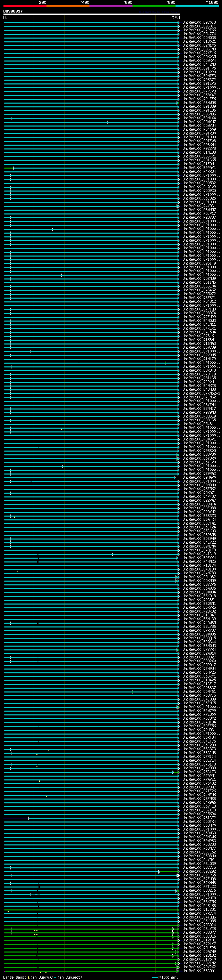The image size is (222, 980).
Task: Click the green ~80% identity legend segment
Action: (x=154, y=6)
